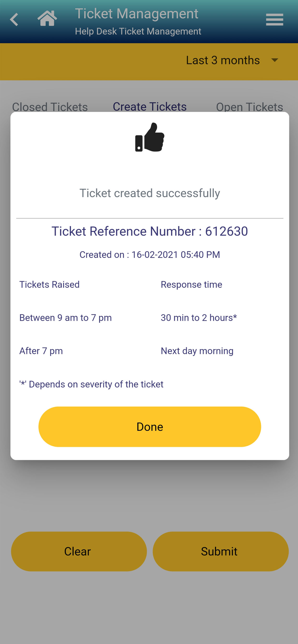Click the Next day morning response entry
The height and width of the screenshot is (644, 298).
pyautogui.click(x=197, y=351)
